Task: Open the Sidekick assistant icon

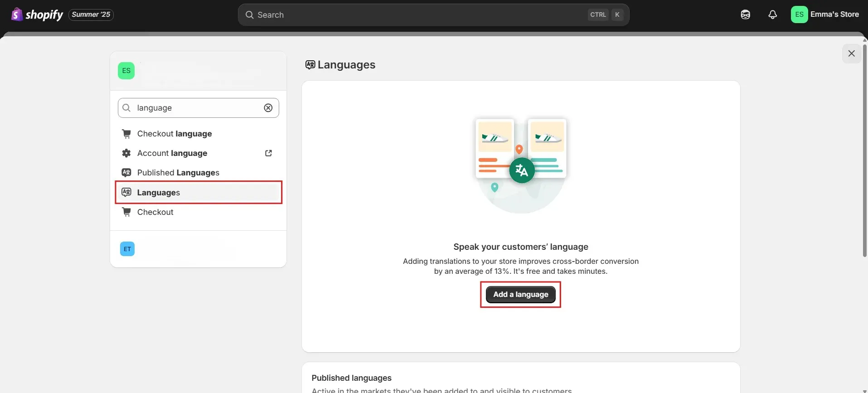Action: coord(745,15)
